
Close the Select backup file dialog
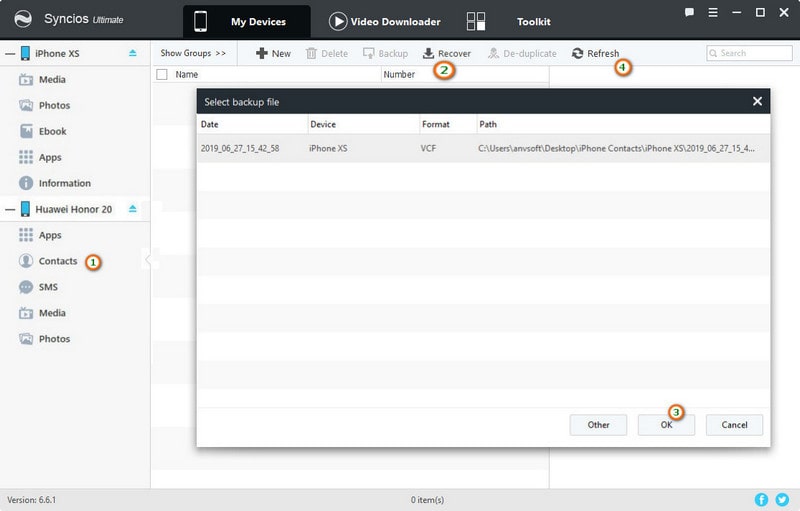click(x=757, y=101)
